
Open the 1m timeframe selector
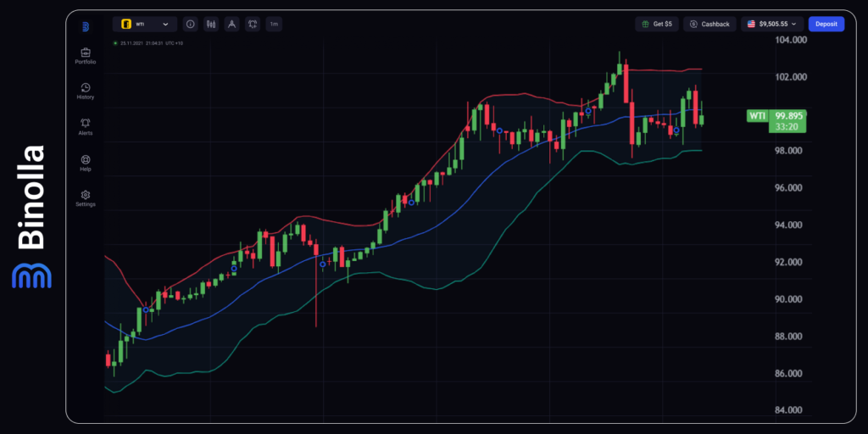(274, 25)
